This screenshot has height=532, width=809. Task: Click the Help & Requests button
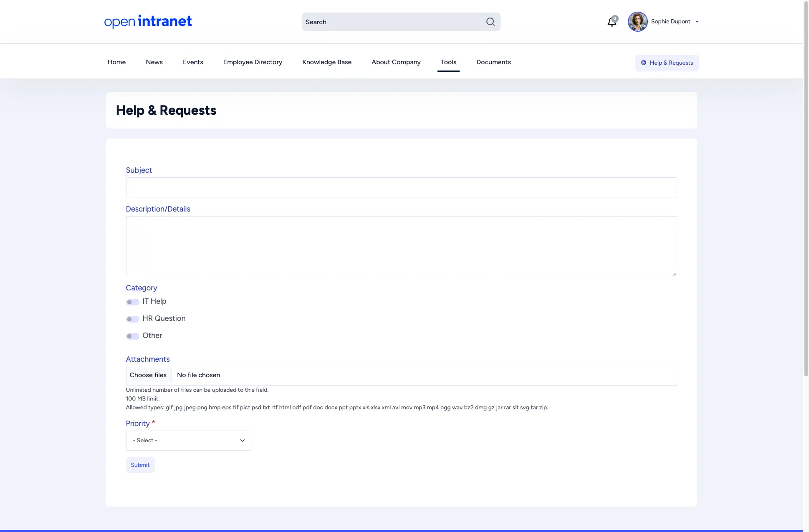(x=667, y=63)
